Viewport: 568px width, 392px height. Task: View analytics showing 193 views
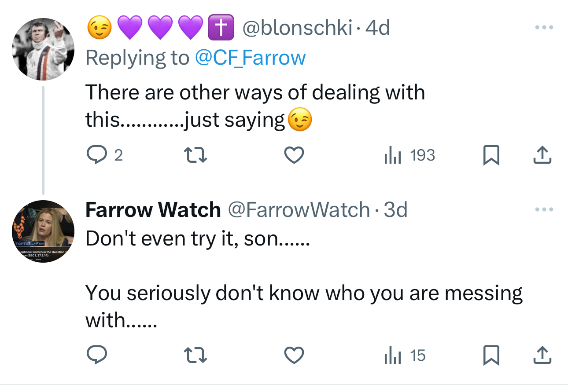click(x=409, y=155)
